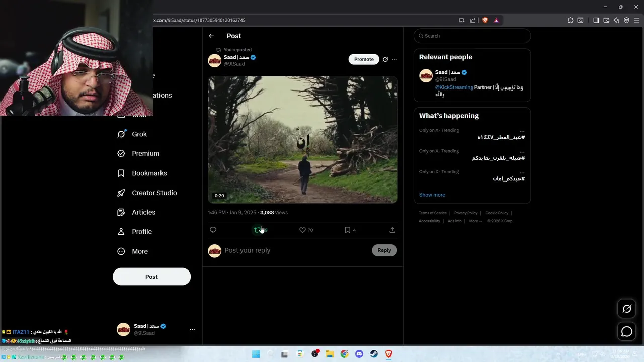Open the Brave Wallet icon
644x362 pixels.
pos(606,20)
